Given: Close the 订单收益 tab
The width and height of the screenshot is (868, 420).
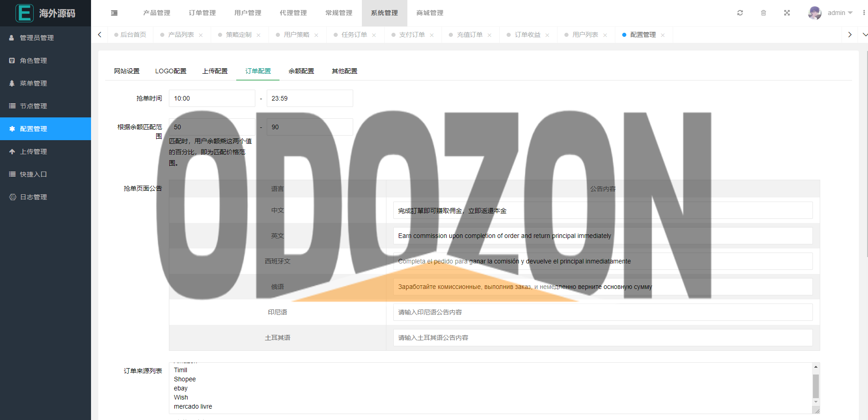Looking at the screenshot, I should tap(547, 35).
